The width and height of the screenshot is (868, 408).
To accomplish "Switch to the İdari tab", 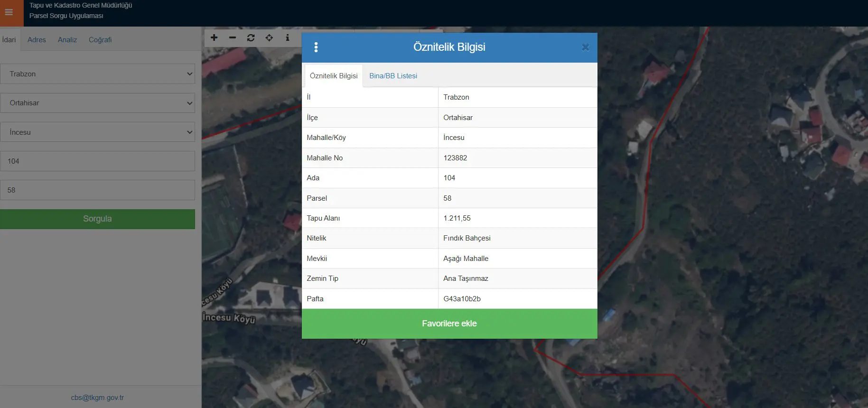I will (9, 39).
